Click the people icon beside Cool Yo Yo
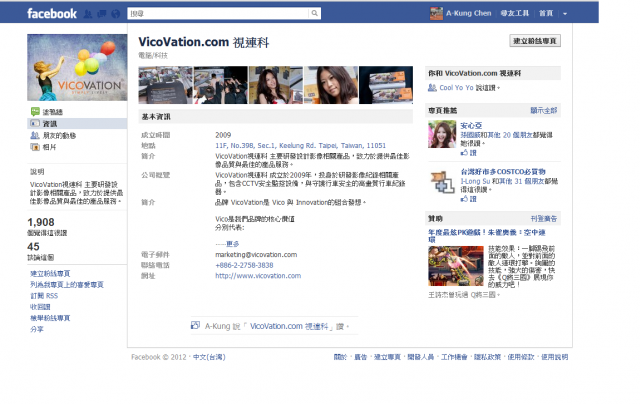The image size is (640, 404). click(432, 87)
